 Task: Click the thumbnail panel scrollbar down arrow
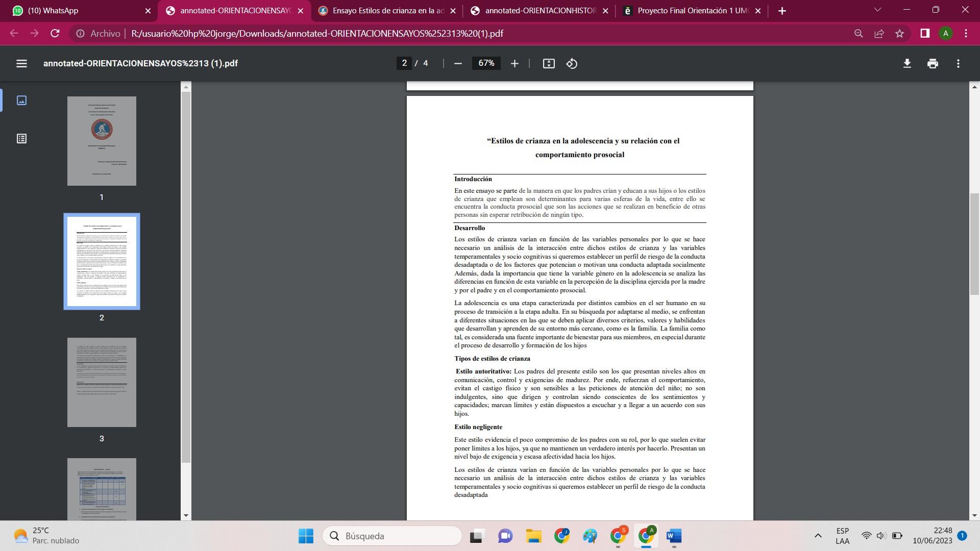coord(186,515)
